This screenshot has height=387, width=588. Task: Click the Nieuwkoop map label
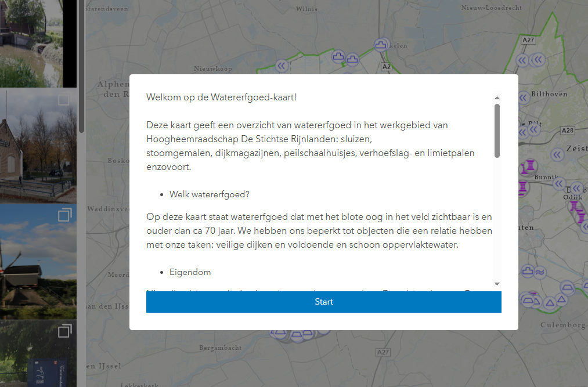(212, 68)
